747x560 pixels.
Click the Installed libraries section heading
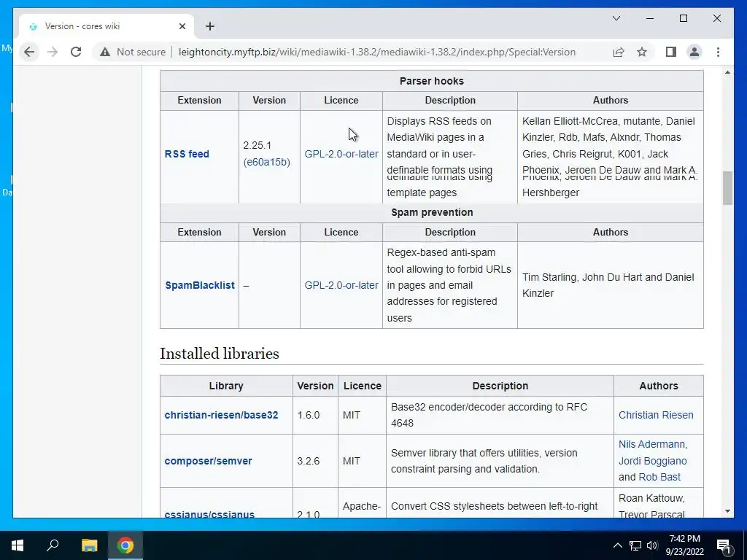pyautogui.click(x=220, y=354)
